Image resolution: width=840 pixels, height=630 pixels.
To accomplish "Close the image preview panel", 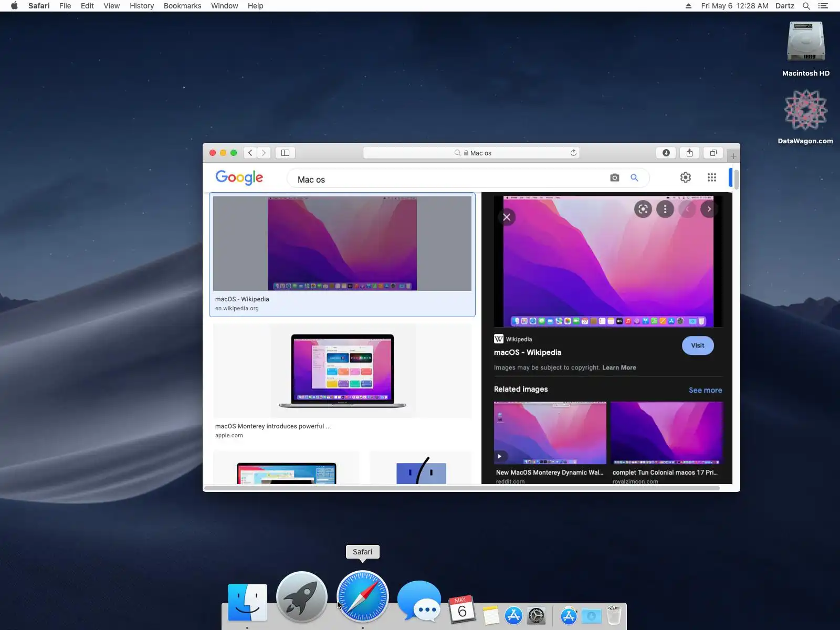I will [507, 217].
